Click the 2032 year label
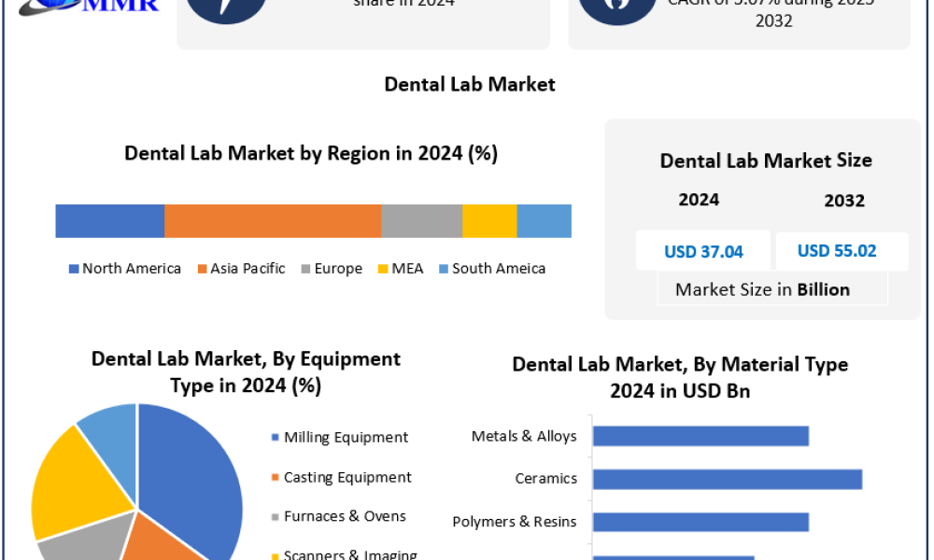Screen dimensions: 934x560 tap(844, 201)
